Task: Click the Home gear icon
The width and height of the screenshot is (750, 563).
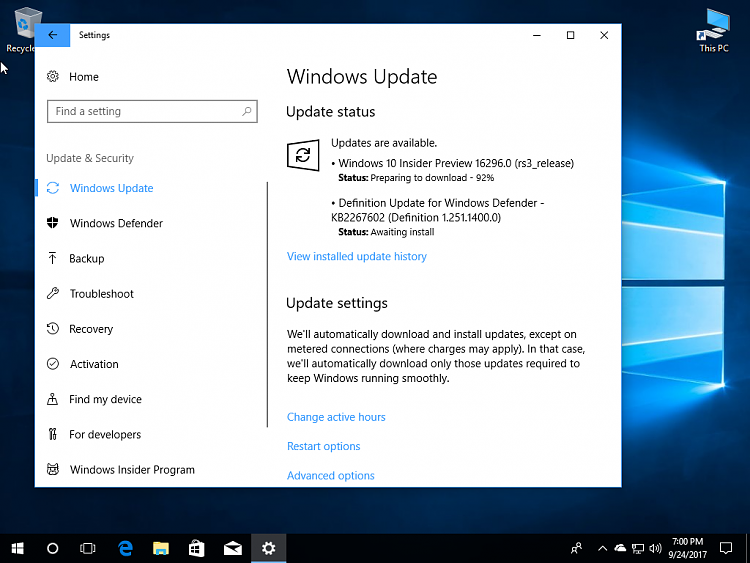Action: click(53, 77)
